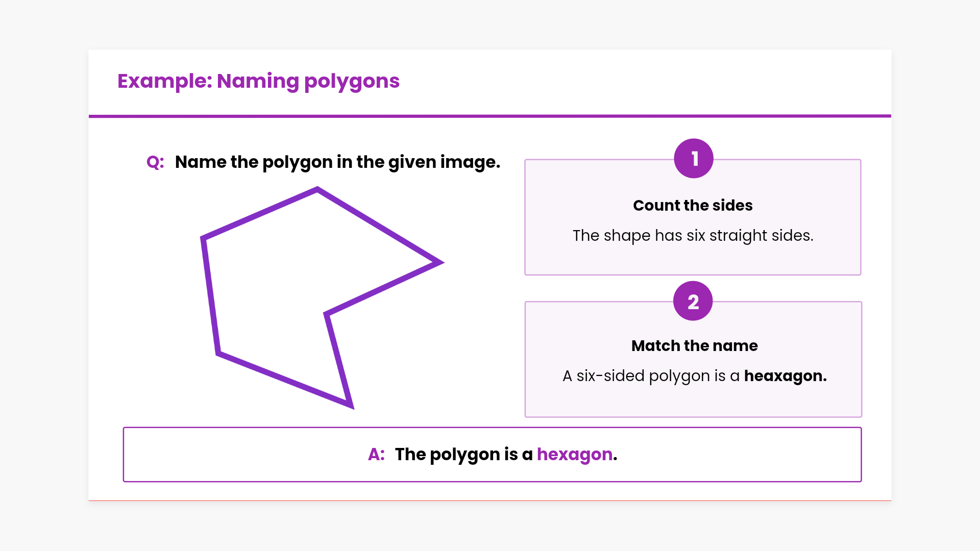This screenshot has height=551, width=980.
Task: Click the polygon's top vertex
Action: pyautogui.click(x=317, y=189)
